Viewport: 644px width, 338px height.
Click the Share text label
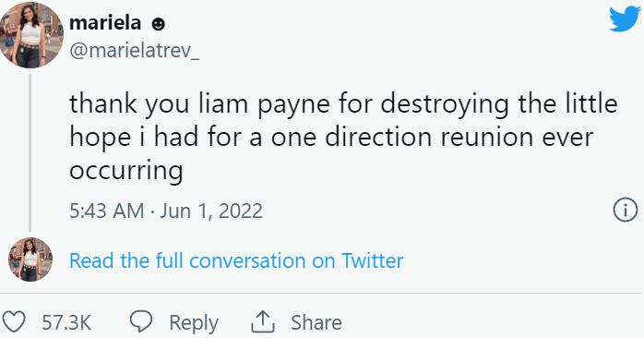[316, 322]
